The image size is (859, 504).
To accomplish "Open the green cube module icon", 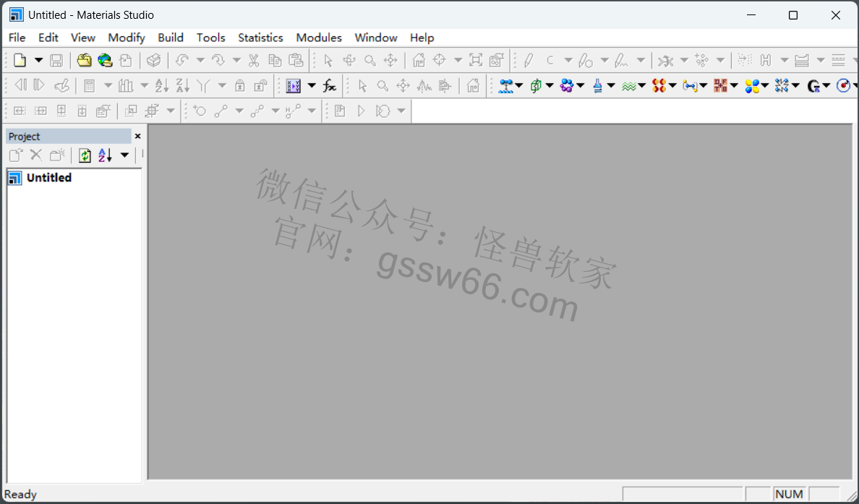I will point(536,85).
